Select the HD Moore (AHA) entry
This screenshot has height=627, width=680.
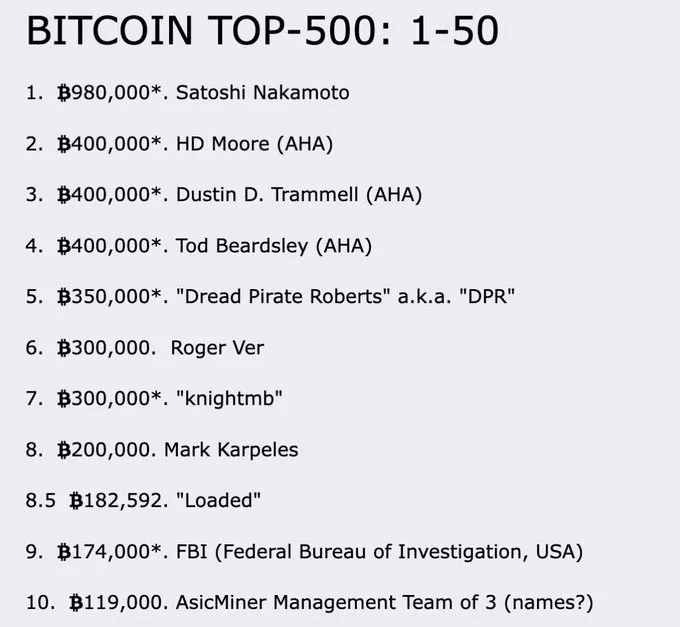coord(254,144)
